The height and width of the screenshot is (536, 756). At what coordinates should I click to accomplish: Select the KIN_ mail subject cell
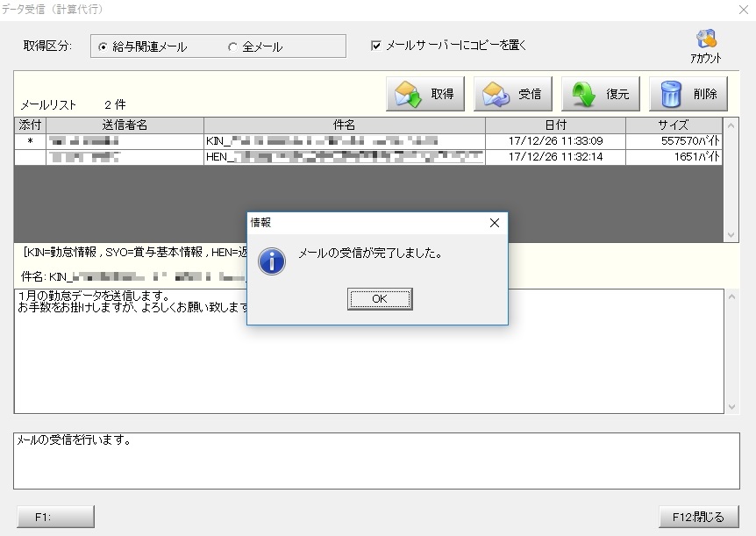[x=345, y=141]
